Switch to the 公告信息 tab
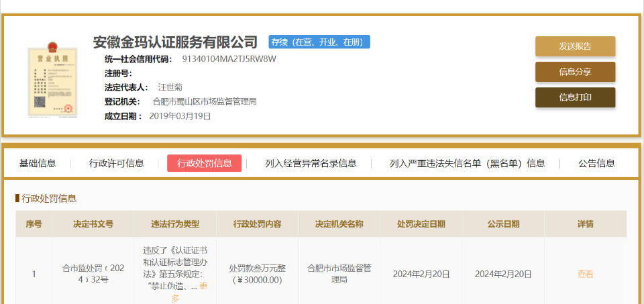 point(596,163)
